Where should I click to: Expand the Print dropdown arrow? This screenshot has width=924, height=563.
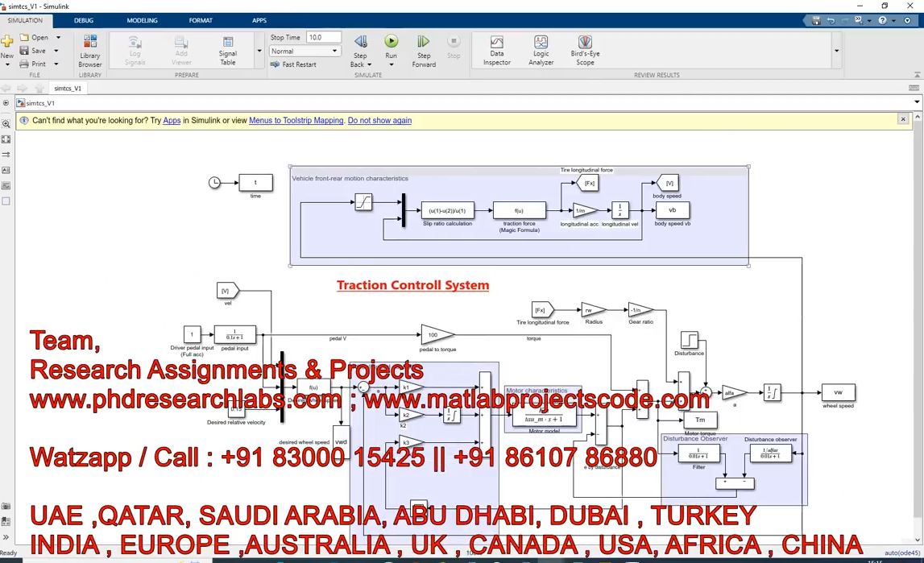point(56,64)
